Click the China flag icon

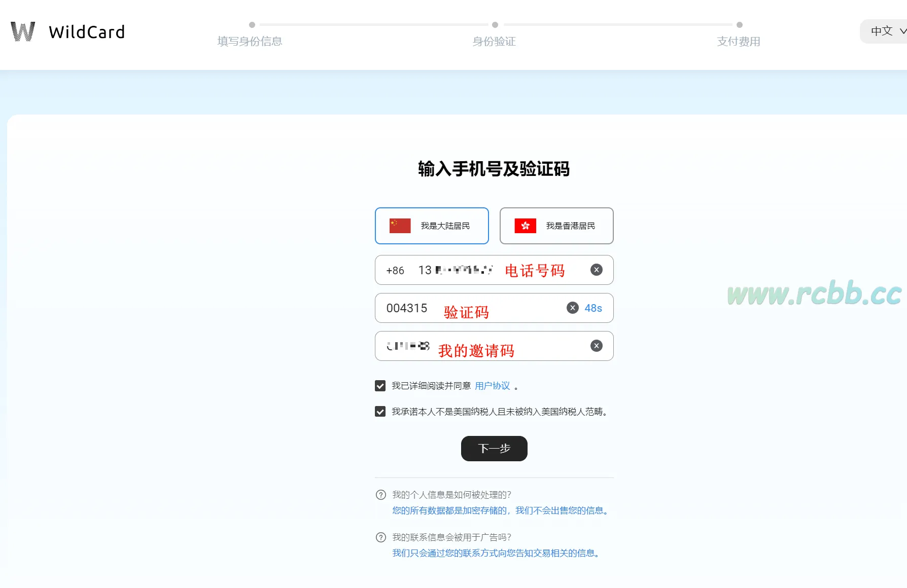pyautogui.click(x=400, y=226)
